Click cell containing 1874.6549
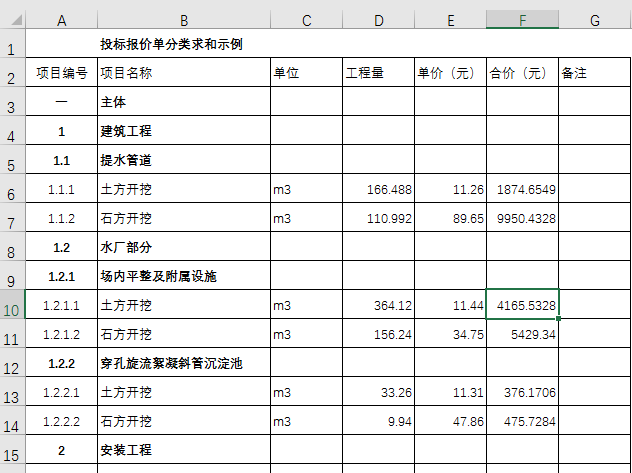This screenshot has width=632, height=473. pyautogui.click(x=522, y=189)
